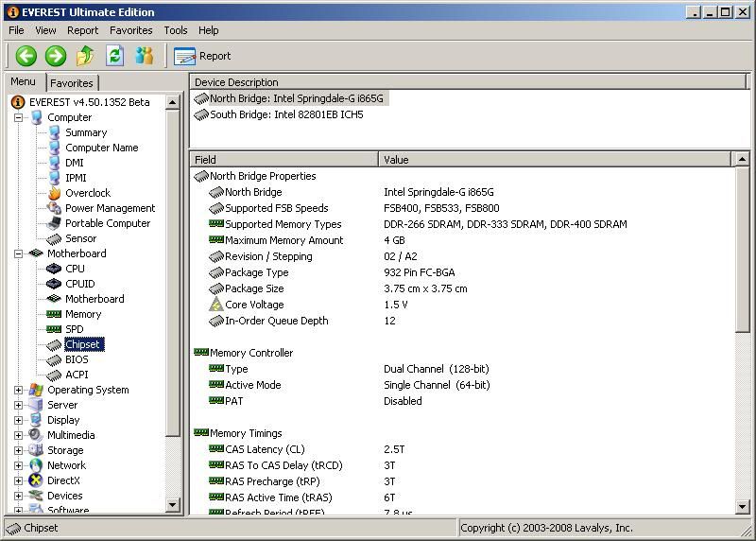The height and width of the screenshot is (541, 756).
Task: Expand the DirectX tree node
Action: [18, 480]
